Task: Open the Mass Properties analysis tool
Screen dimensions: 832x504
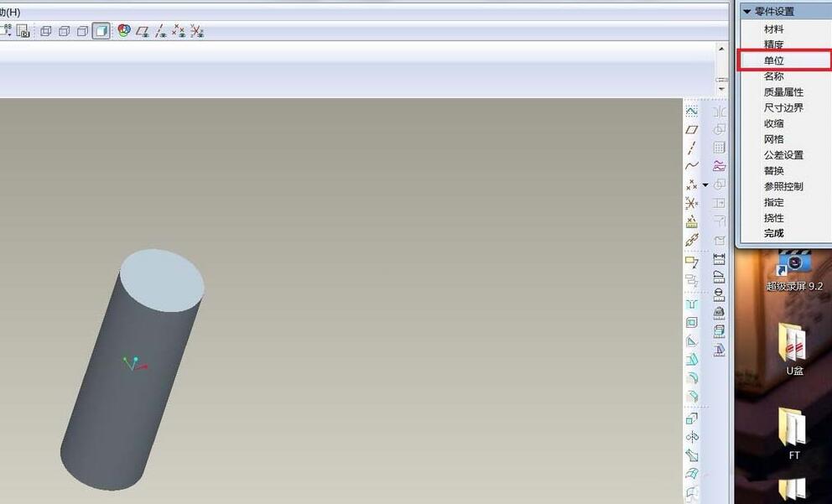Action: pos(719,313)
